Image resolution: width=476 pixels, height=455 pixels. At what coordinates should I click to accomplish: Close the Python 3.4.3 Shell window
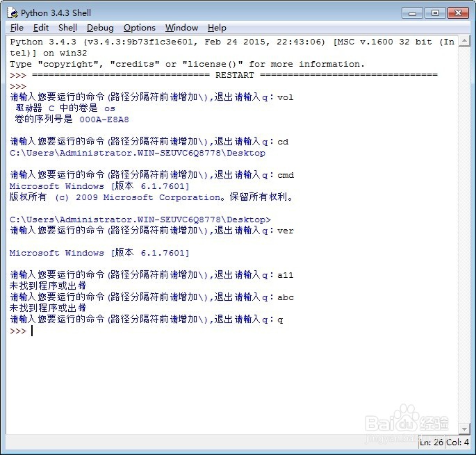[458, 13]
